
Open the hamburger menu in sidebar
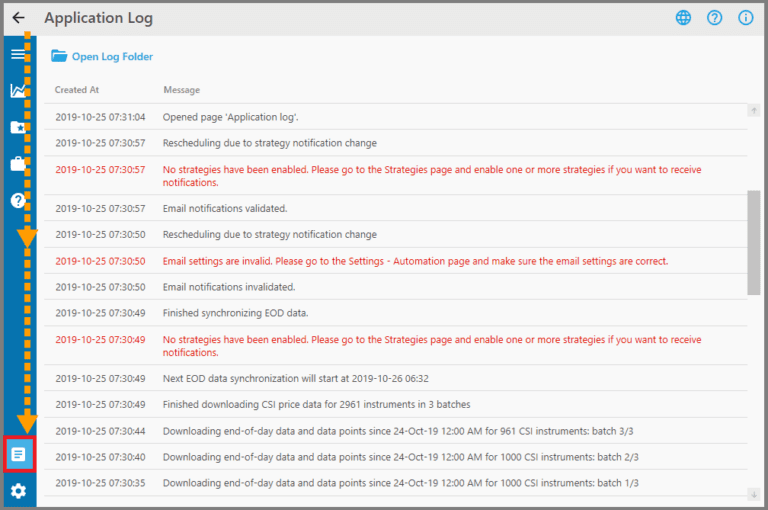pos(18,54)
